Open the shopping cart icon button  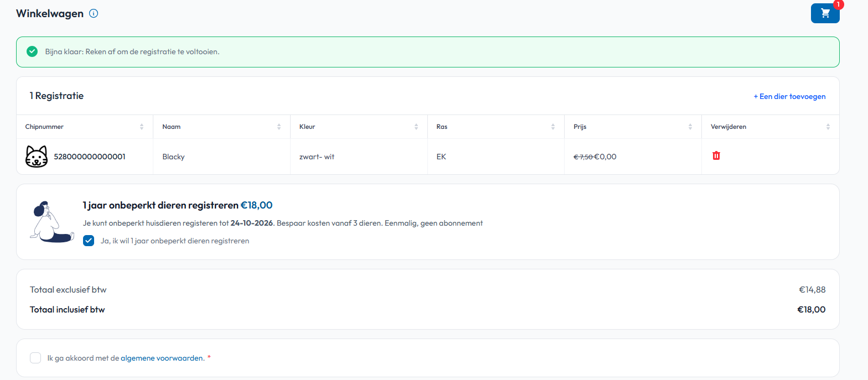coord(825,13)
